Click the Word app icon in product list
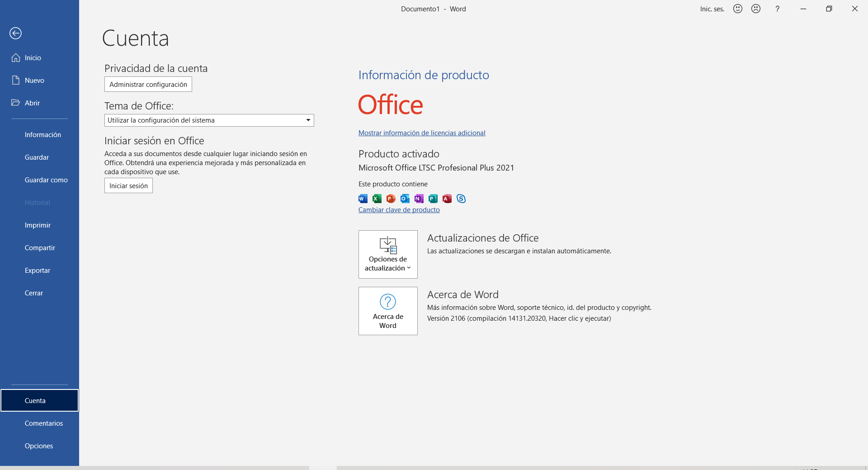The width and height of the screenshot is (868, 470). click(x=363, y=198)
